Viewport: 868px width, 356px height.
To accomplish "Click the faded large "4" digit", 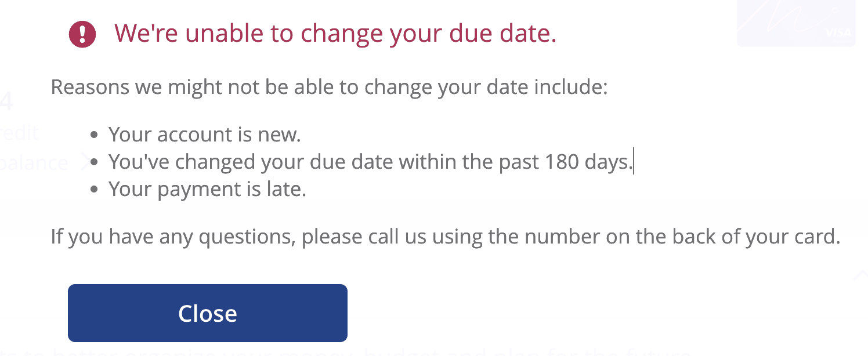I will click(x=6, y=102).
